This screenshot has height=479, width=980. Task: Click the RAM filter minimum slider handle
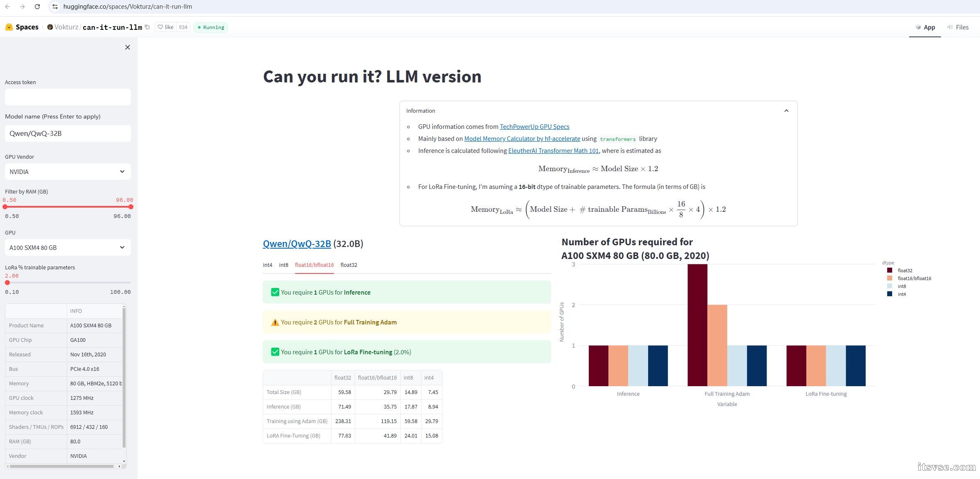pyautogui.click(x=5, y=206)
